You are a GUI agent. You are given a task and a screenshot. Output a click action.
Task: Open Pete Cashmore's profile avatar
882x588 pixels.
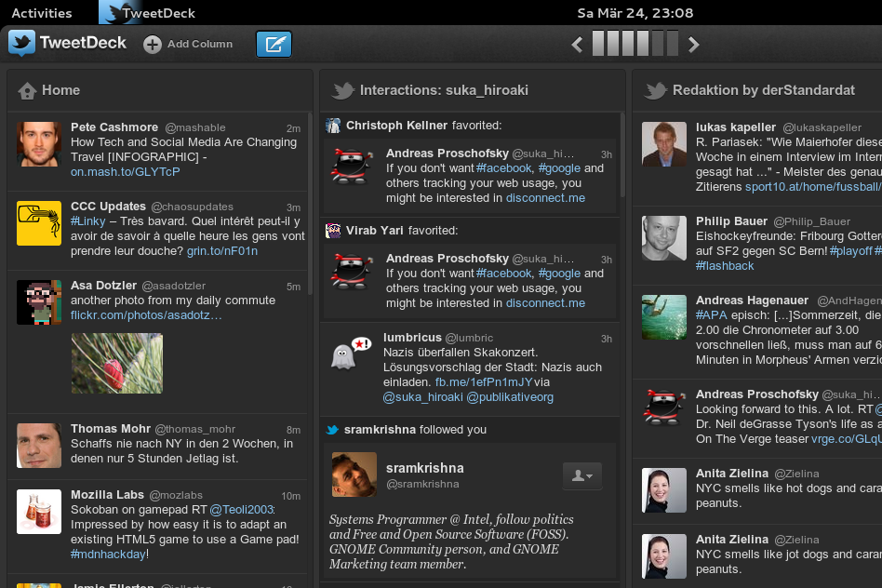39,144
